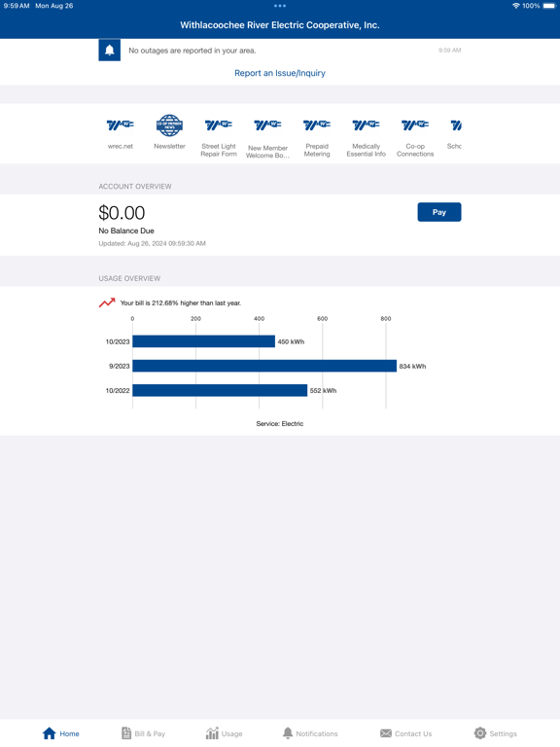Go to the Notifications tab

coord(310,733)
